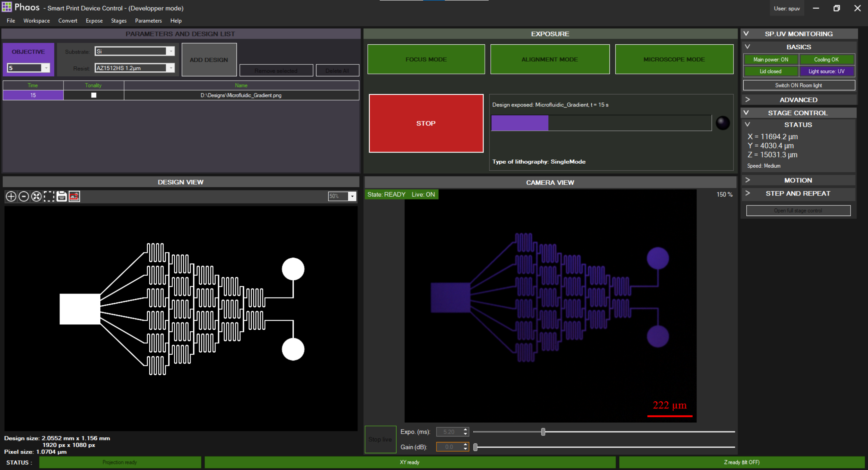Open the Help menu
The height and width of the screenshot is (470, 868).
click(176, 21)
